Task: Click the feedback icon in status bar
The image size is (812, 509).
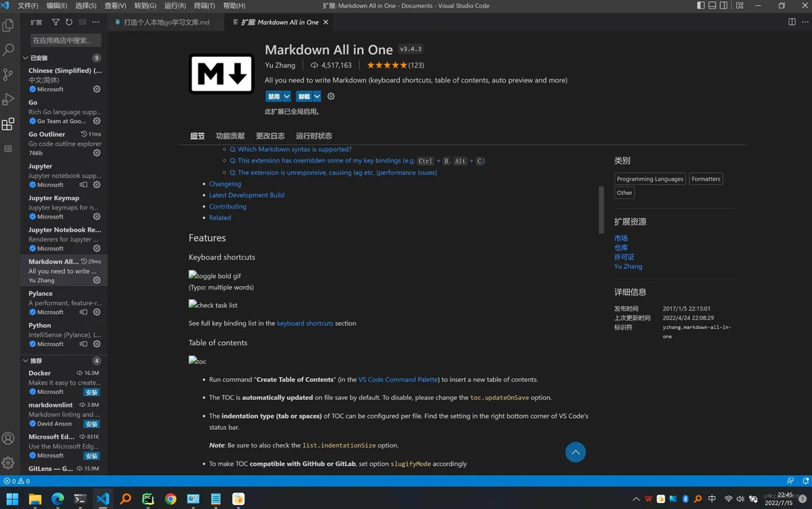Action: pyautogui.click(x=790, y=481)
